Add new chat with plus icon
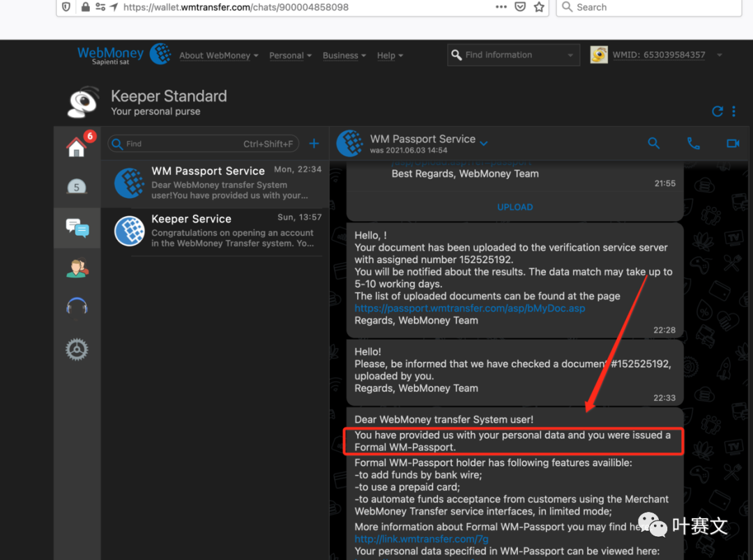This screenshot has width=753, height=560. (x=314, y=144)
